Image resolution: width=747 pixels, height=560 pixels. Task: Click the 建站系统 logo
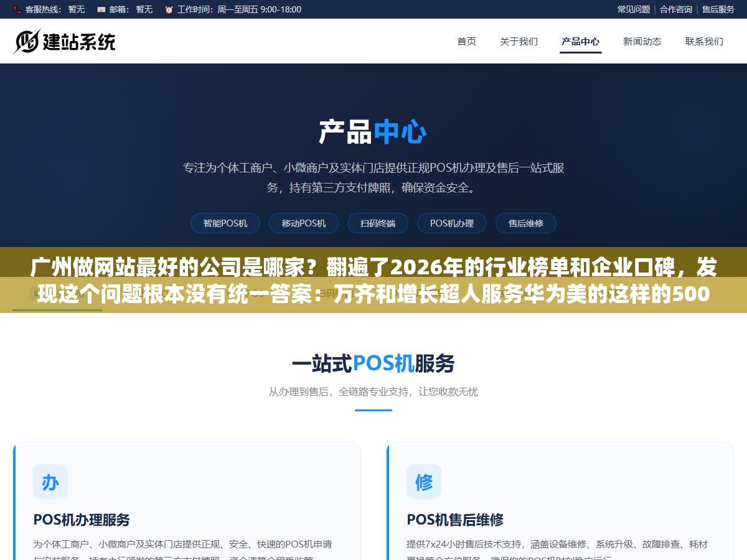[x=65, y=41]
